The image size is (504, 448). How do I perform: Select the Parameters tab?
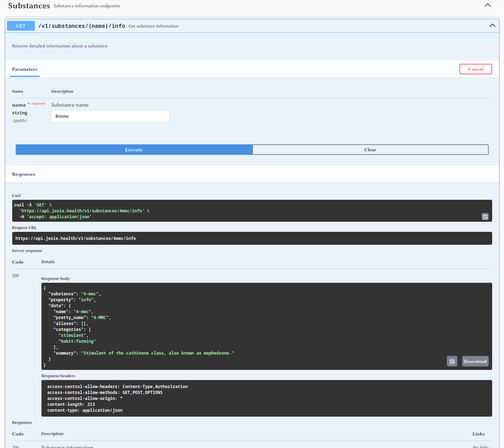click(24, 69)
